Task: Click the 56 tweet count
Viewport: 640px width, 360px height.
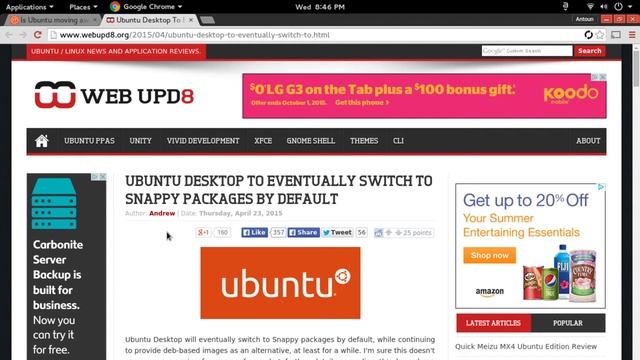Action: pos(361,232)
